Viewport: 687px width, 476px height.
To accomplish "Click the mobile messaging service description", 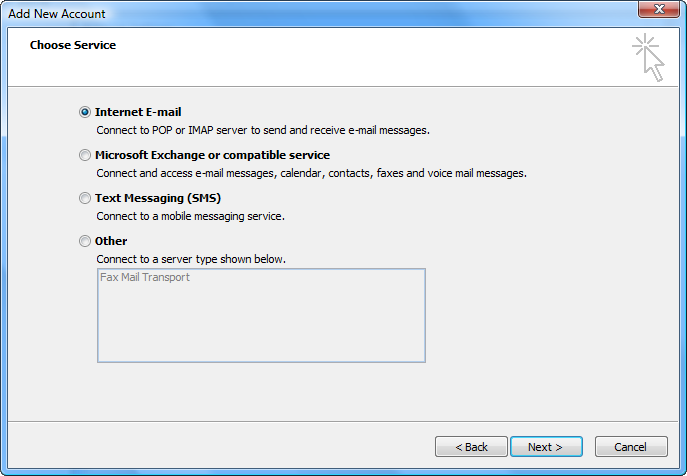I will (190, 216).
